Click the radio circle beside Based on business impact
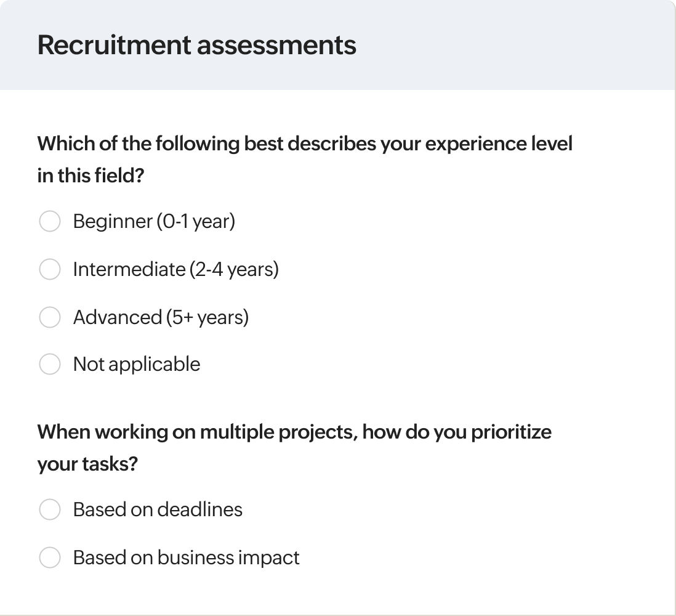Image resolution: width=676 pixels, height=616 pixels. [x=50, y=557]
